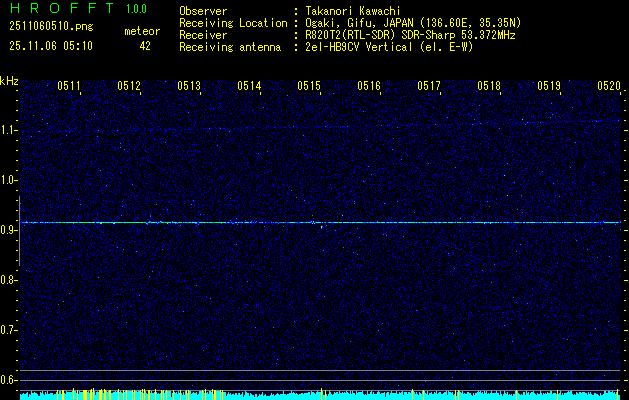Image resolution: width=629 pixels, height=400 pixels.
Task: Click the green carrier line in spectrogram
Action: pyautogui.click(x=320, y=222)
